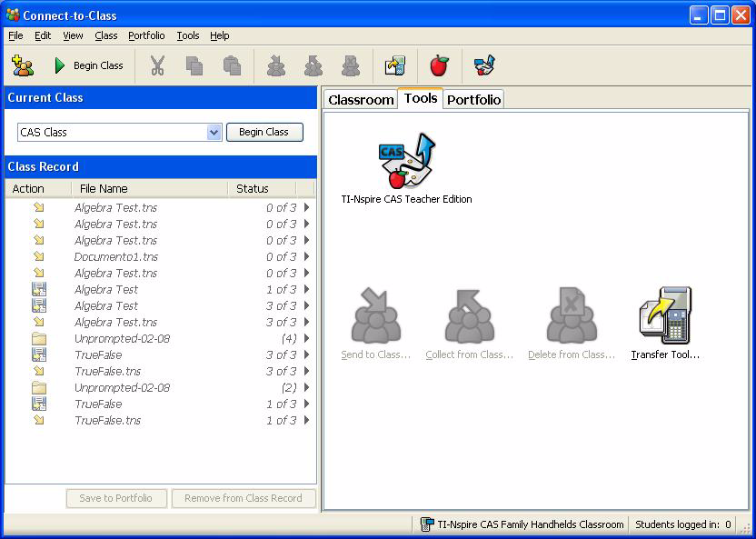The height and width of the screenshot is (539, 756).
Task: Minimize the Connect-to-Class window
Action: (x=699, y=15)
